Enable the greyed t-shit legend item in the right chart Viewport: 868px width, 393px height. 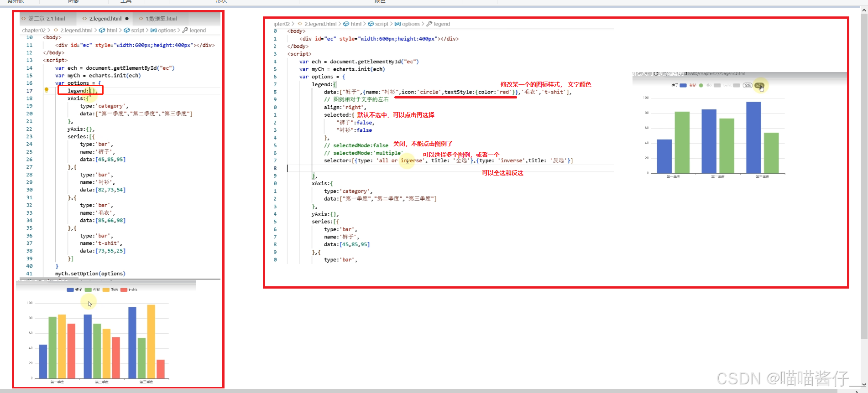point(732,85)
